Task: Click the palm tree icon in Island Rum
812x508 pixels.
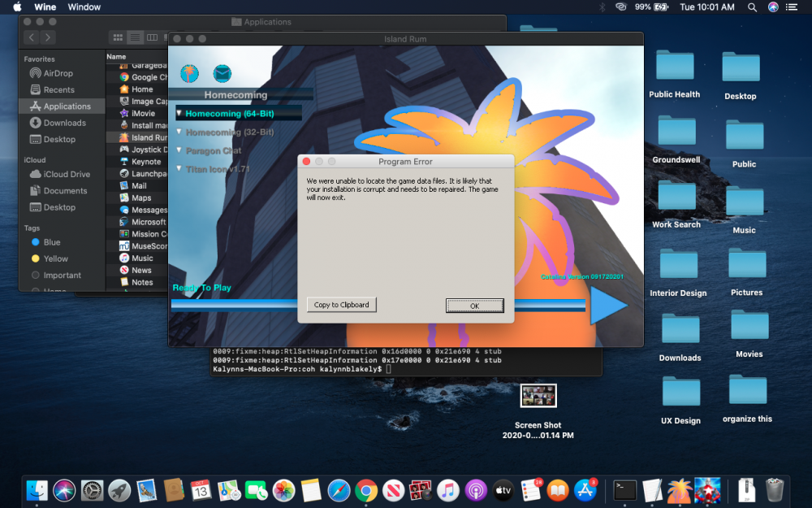Action: tap(189, 73)
